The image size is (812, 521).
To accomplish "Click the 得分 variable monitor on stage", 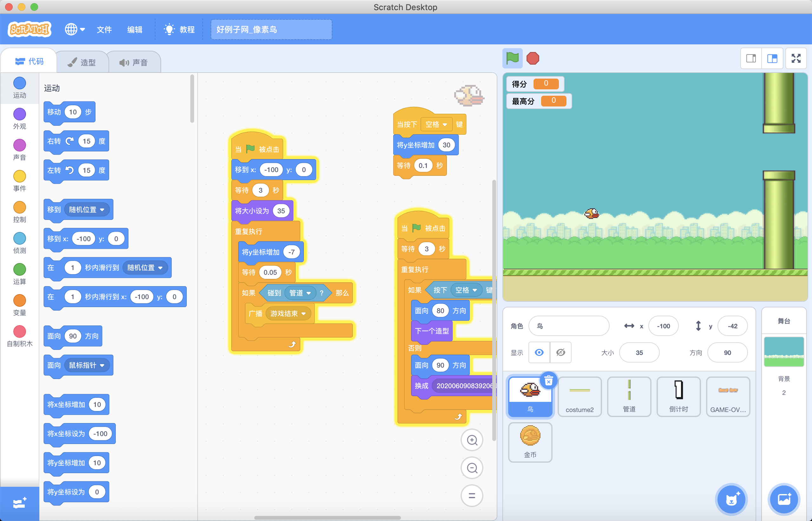I will coord(535,84).
